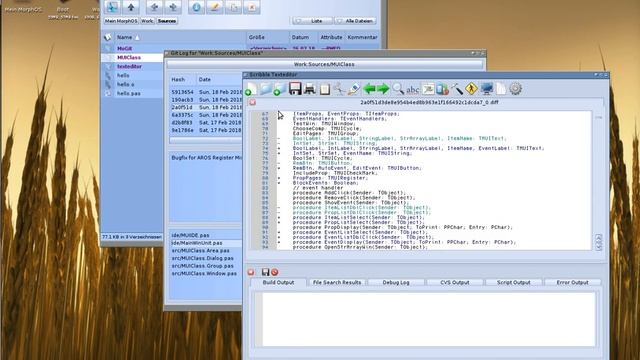Select src/MUIClass.Window.pas in changed files
Screen dimensions: 640x360
tap(206, 273)
